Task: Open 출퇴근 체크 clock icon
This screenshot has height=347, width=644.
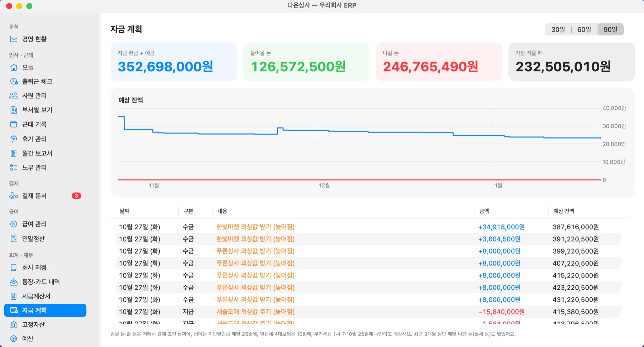Action: point(14,81)
